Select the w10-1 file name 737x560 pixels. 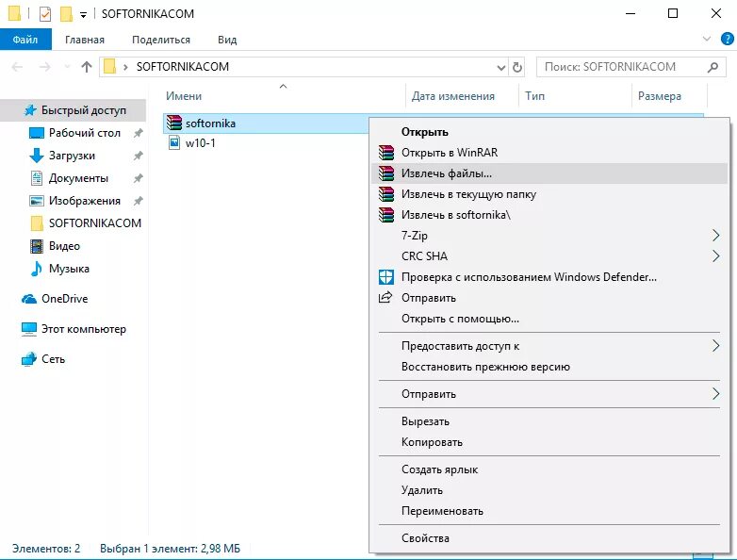(201, 143)
